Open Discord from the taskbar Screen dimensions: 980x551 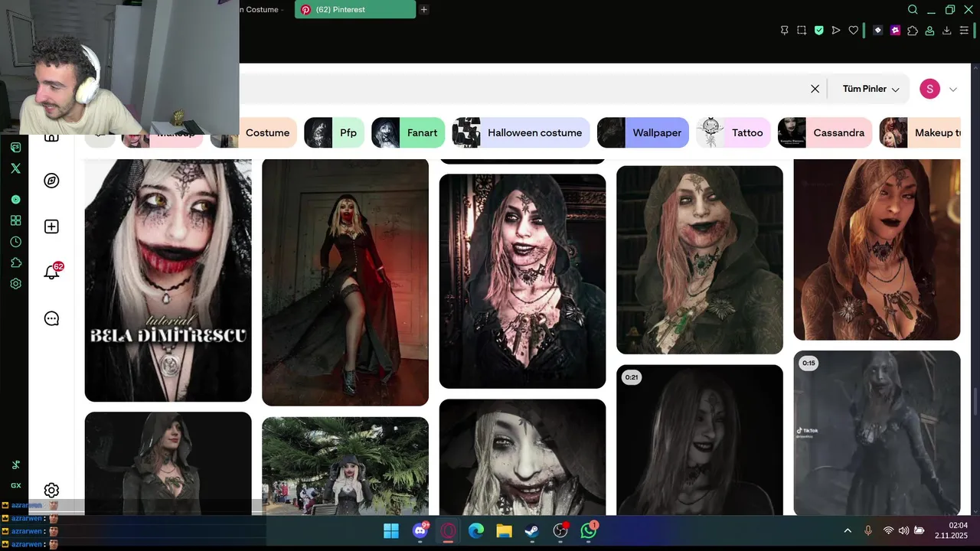tap(420, 530)
